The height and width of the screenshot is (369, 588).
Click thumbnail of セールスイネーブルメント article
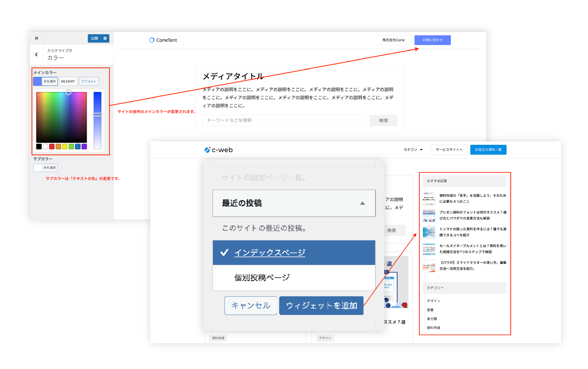429,249
